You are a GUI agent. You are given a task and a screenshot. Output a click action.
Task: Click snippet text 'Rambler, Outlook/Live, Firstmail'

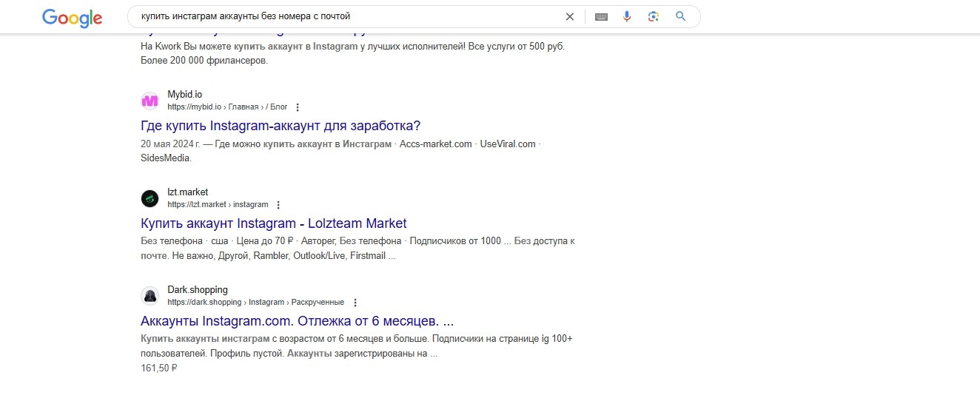click(320, 256)
